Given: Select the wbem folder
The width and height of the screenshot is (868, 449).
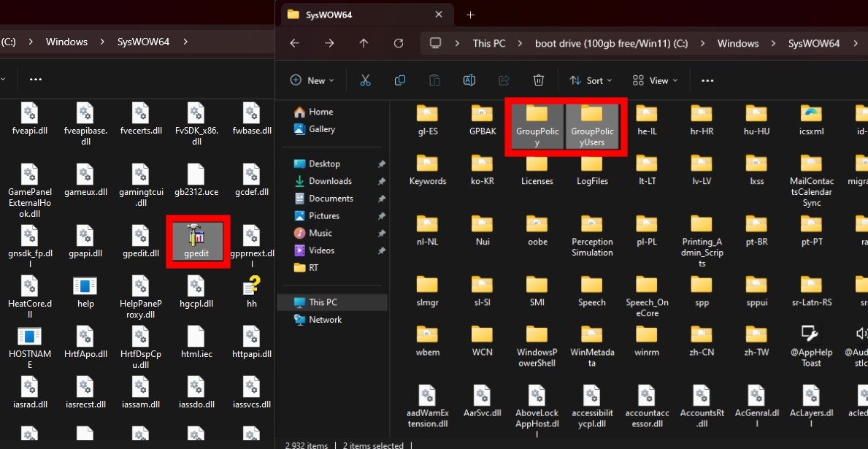Looking at the screenshot, I should click(427, 340).
